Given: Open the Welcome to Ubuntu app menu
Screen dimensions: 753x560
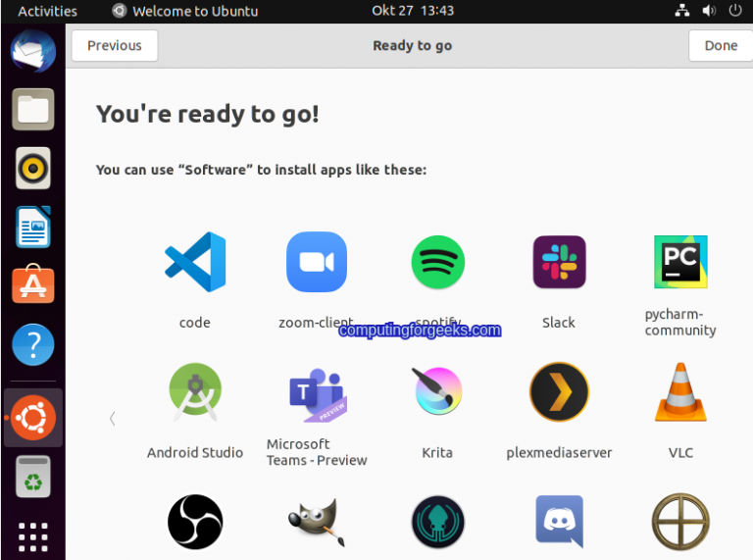Looking at the screenshot, I should [185, 11].
